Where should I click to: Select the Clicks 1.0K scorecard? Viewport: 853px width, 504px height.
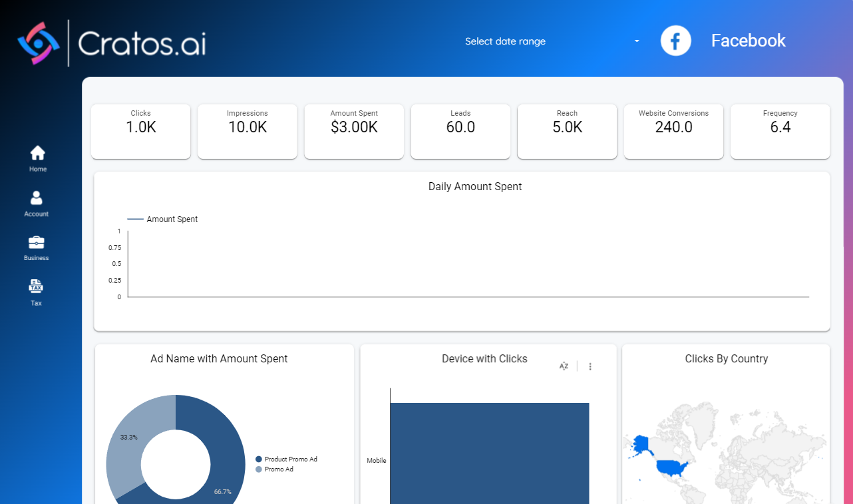(x=141, y=132)
